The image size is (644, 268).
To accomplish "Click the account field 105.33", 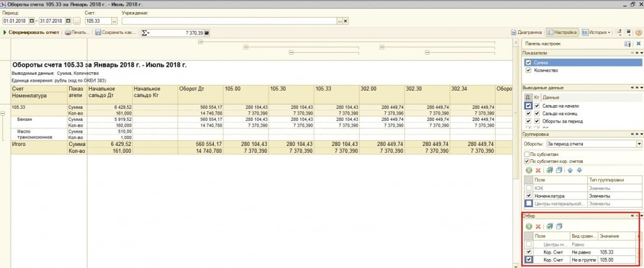I will (x=97, y=21).
